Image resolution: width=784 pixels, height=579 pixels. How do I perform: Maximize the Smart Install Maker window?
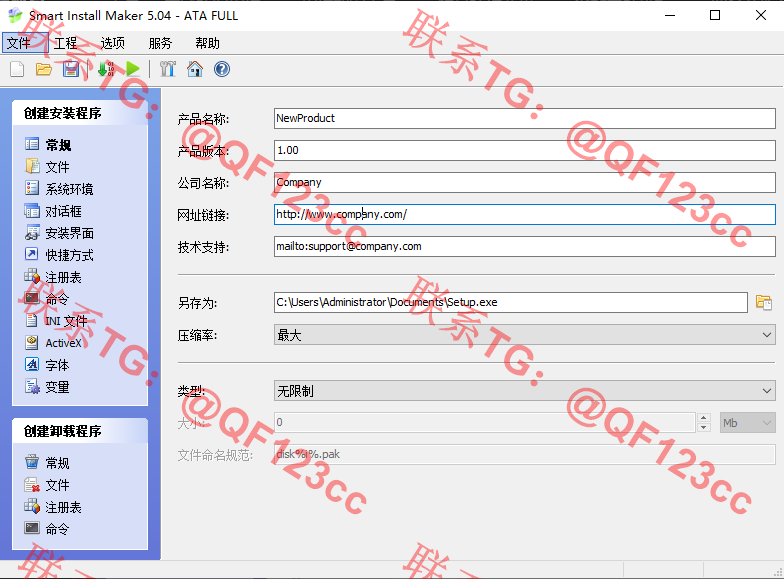click(x=715, y=16)
